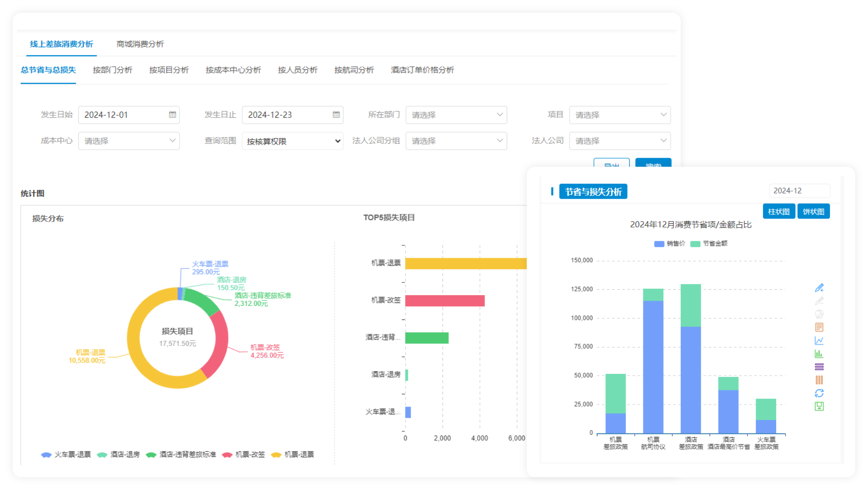The image size is (868, 490).
Task: Click the orange tiled columns icon
Action: click(x=819, y=380)
